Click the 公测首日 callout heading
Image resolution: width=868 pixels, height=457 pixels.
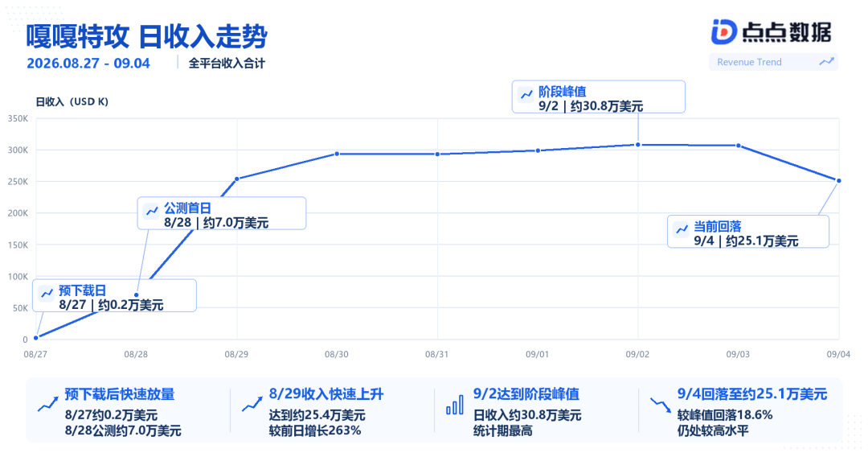pyautogui.click(x=187, y=208)
